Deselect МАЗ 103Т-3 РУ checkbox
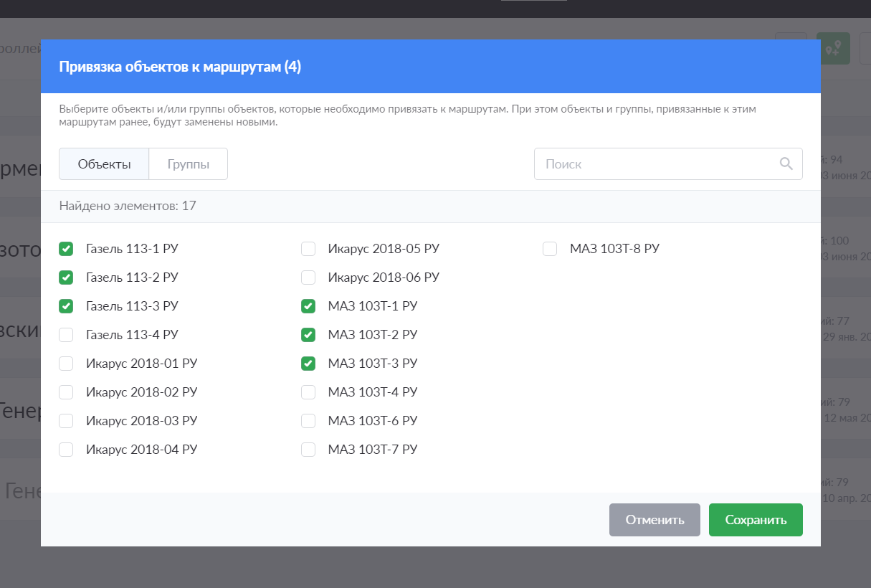The width and height of the screenshot is (871, 588). tap(308, 364)
